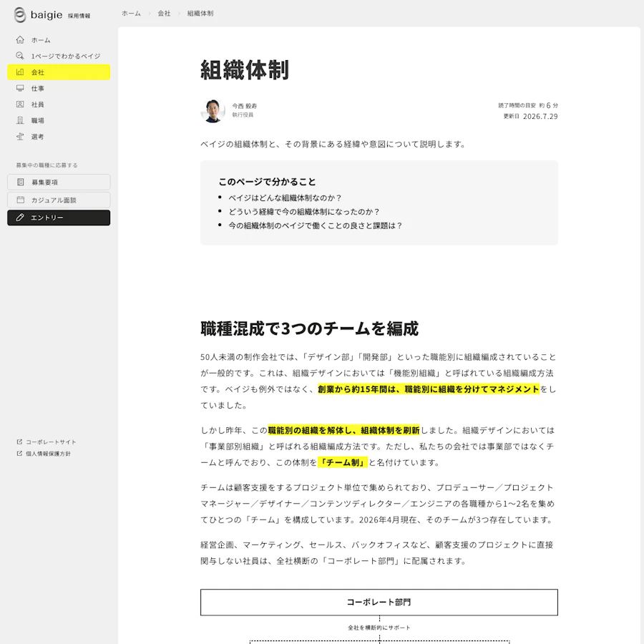
Task: Click the calendar icon in カジュアル面談 button
Action: pyautogui.click(x=21, y=200)
